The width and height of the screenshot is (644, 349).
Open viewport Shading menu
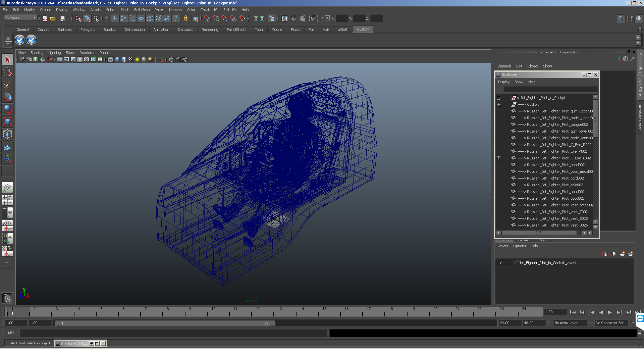37,53
